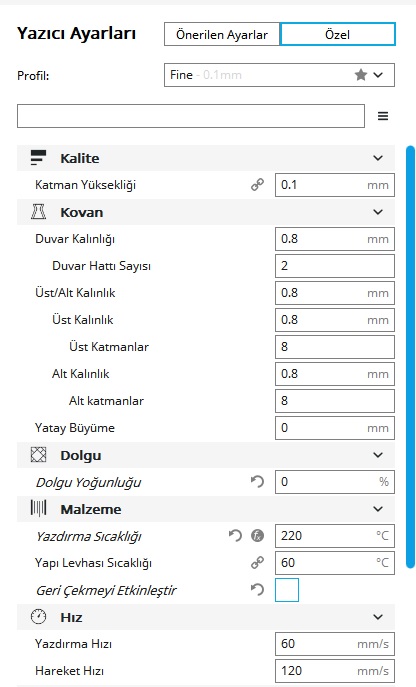The width and height of the screenshot is (416, 687).
Task: Select the Özel tab
Action: (338, 35)
